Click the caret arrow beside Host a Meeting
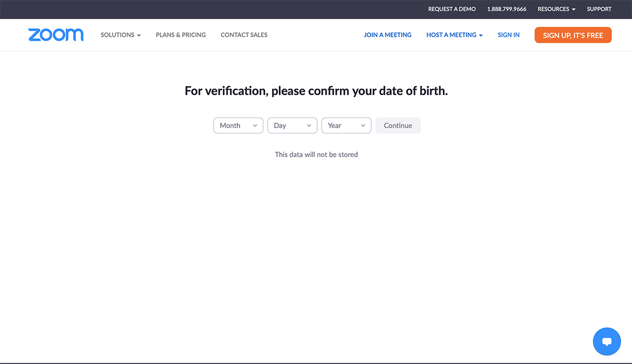The image size is (632, 364). [x=480, y=35]
